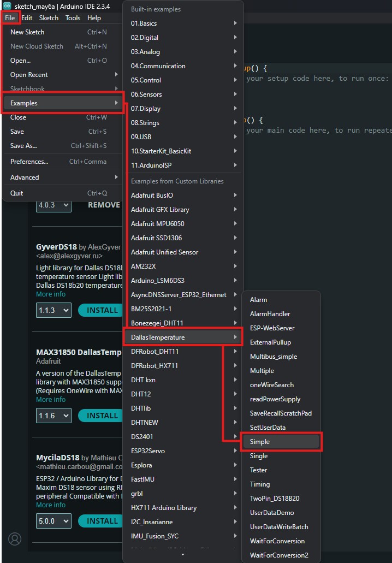Open Adafruit MPU6050 examples
Viewport: 392px width, 563px height.
(x=183, y=224)
